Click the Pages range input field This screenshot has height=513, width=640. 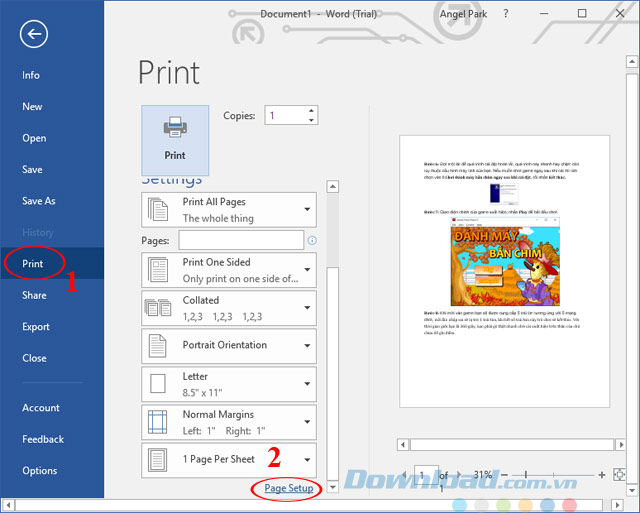pos(241,240)
